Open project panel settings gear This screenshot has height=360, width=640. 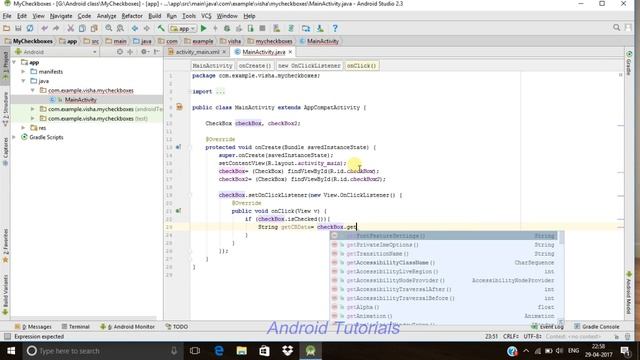click(x=144, y=52)
